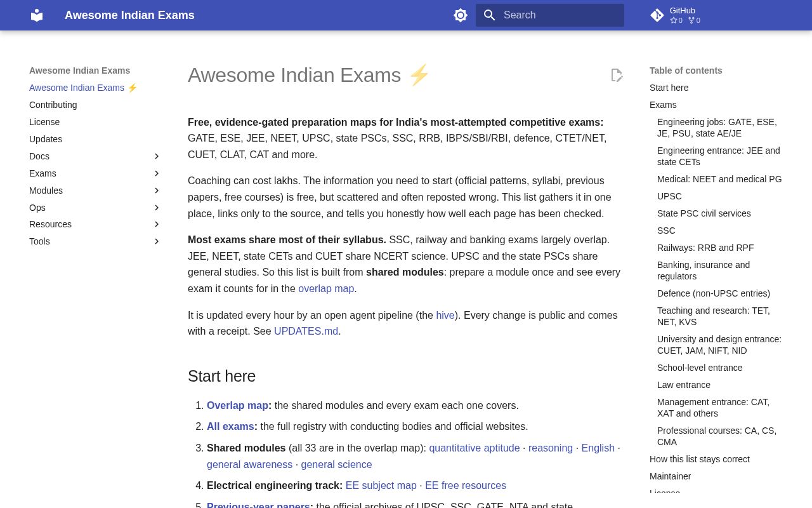Click the site logo book icon
This screenshot has width=812, height=508.
37,15
